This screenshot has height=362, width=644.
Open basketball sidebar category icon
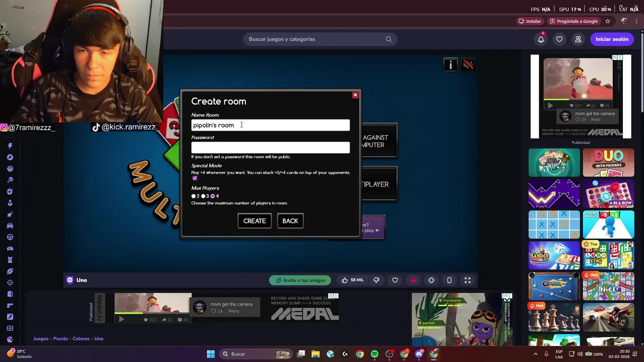(10, 169)
